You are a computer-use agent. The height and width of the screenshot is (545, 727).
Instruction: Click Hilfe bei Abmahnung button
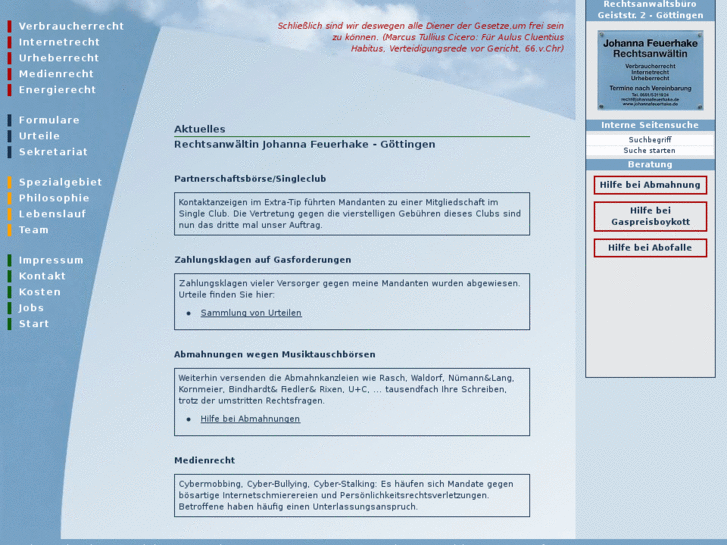tap(650, 185)
